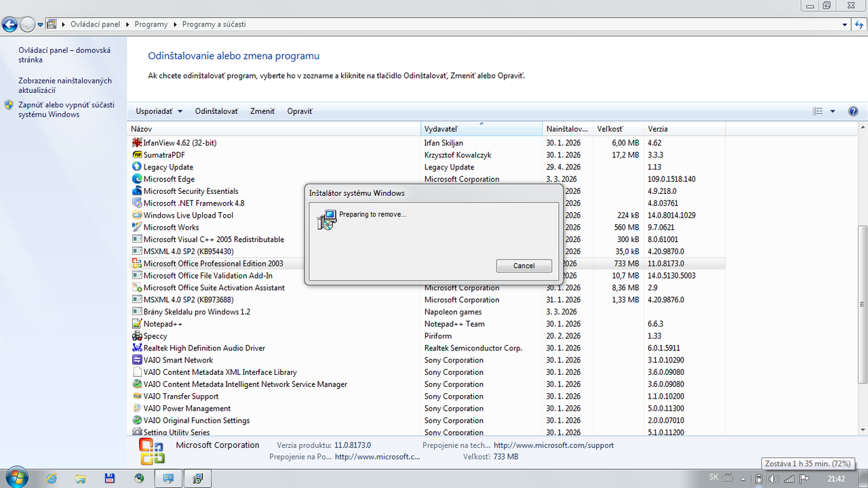Click the Microsoft Security Essentials icon
The width and height of the screenshot is (868, 488).
click(x=137, y=191)
